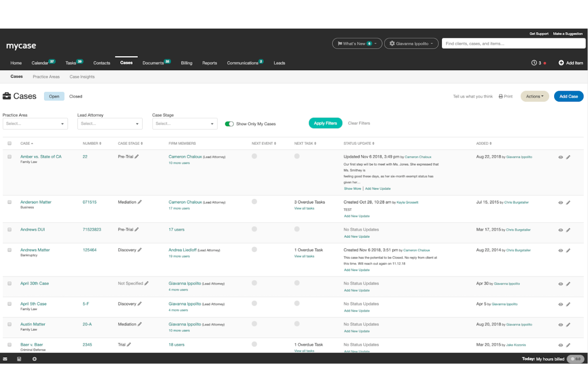Open the Practice Area dropdown
Viewport: 588px width, 392px height.
35,124
